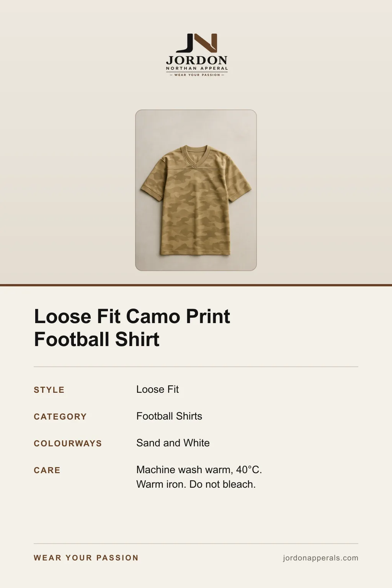Click the Loose Fit Camo Print title
Viewport: 392px width, 588px height.
click(132, 317)
